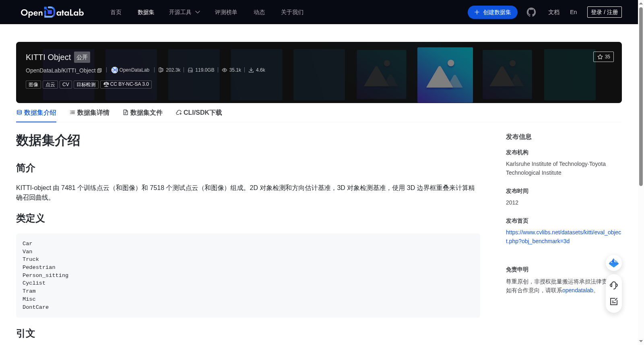This screenshot has width=644, height=345.
Task: Click the CC BY-NC-SA 3.0 license tag
Action: 126,85
